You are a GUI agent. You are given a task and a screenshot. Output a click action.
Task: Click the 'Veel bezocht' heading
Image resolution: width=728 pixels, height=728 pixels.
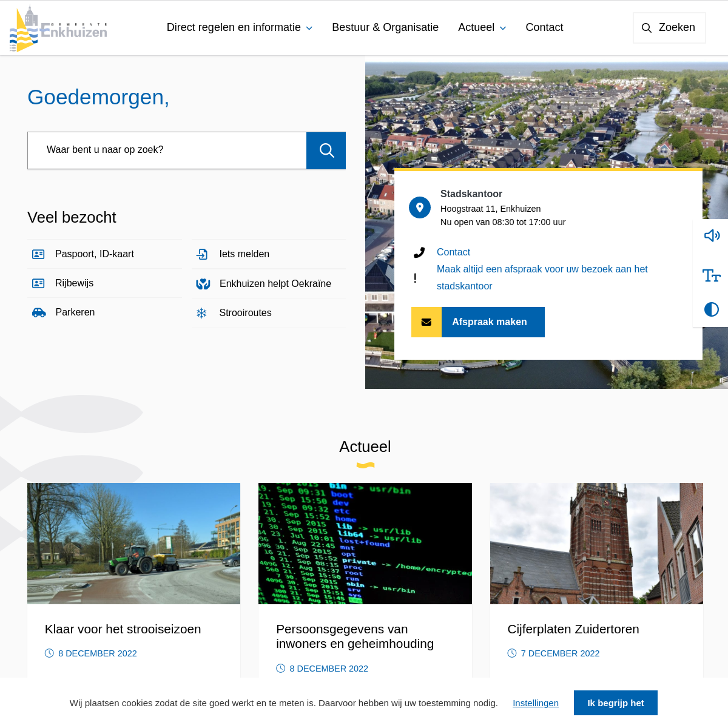pos(72,217)
